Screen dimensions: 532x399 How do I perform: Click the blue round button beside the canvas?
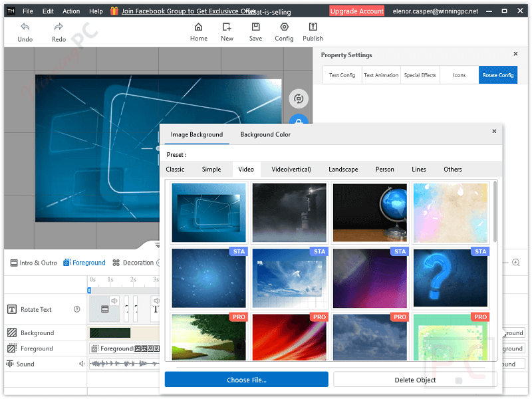(298, 120)
